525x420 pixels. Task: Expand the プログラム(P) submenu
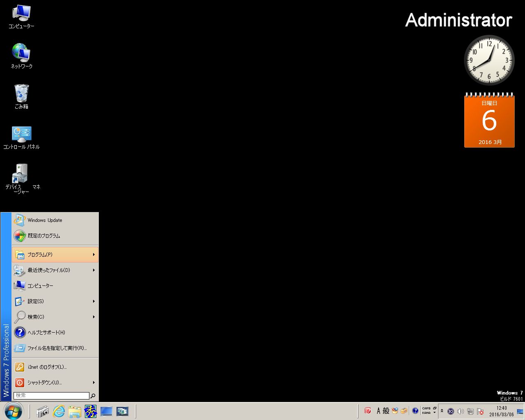point(55,255)
